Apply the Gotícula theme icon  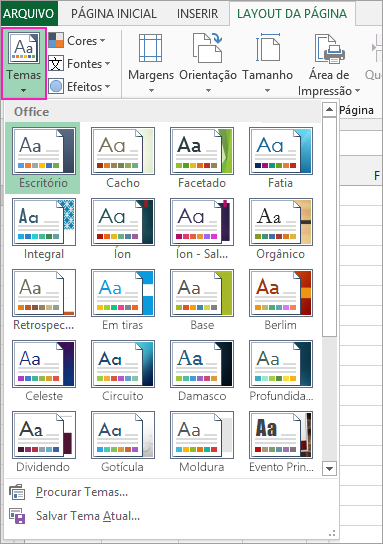pos(123,435)
